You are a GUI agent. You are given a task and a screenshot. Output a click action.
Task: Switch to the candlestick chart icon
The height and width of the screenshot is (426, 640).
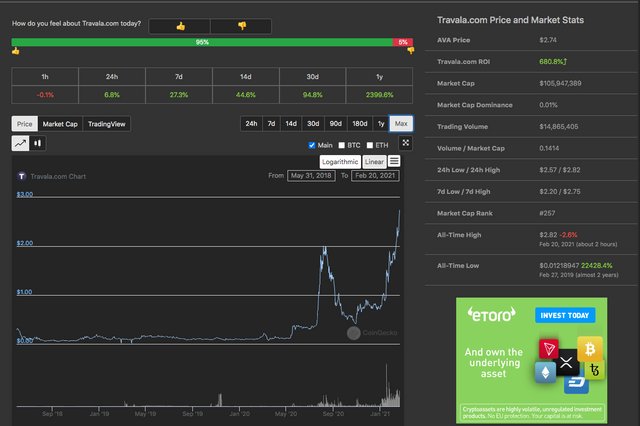[x=38, y=143]
